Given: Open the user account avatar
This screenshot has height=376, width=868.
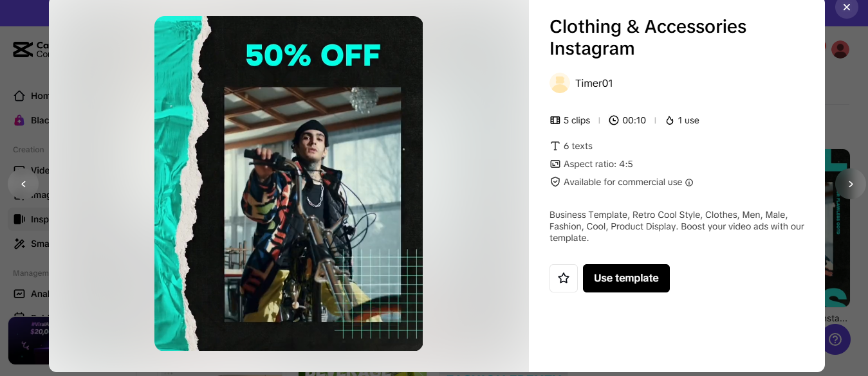Looking at the screenshot, I should pos(840,49).
